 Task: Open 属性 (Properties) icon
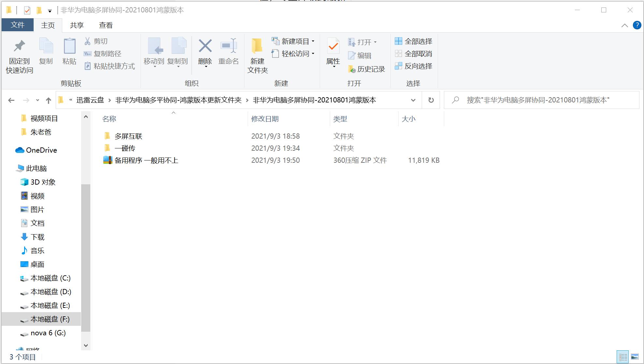tap(332, 52)
